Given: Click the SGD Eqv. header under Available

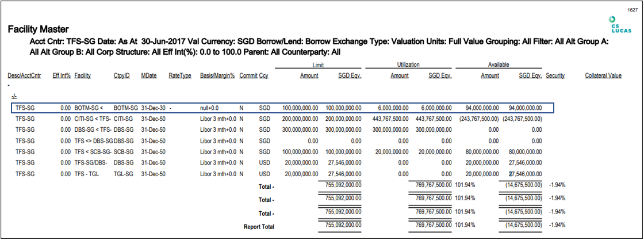Looking at the screenshot, I should pos(530,75).
